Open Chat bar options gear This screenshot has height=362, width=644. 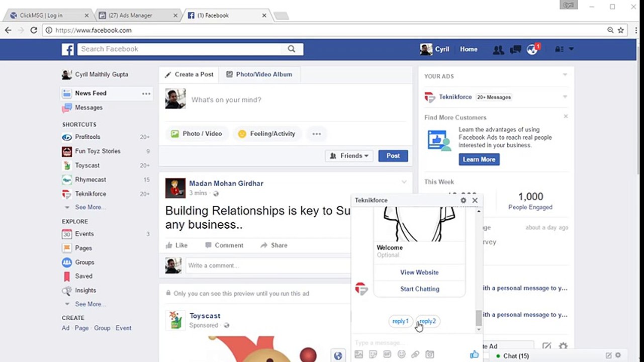618,355
